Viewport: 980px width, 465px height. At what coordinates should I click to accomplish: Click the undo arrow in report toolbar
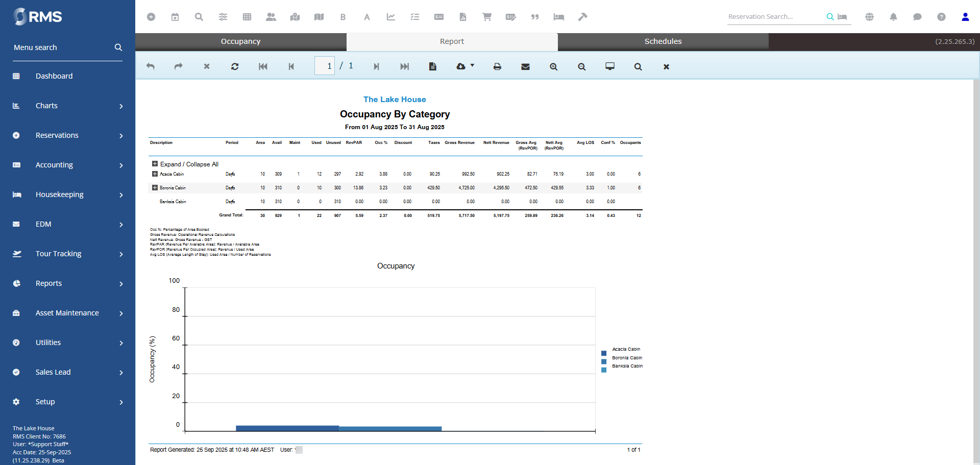(151, 66)
